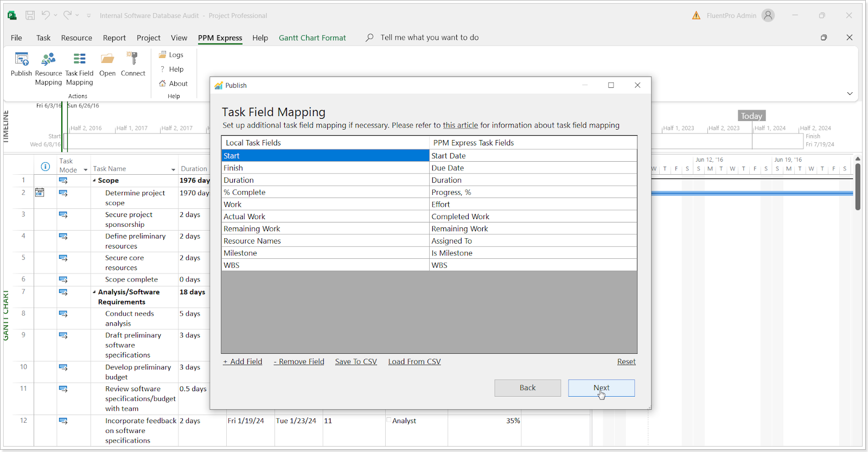Open the Task Mode column filter dropdown

click(x=85, y=170)
